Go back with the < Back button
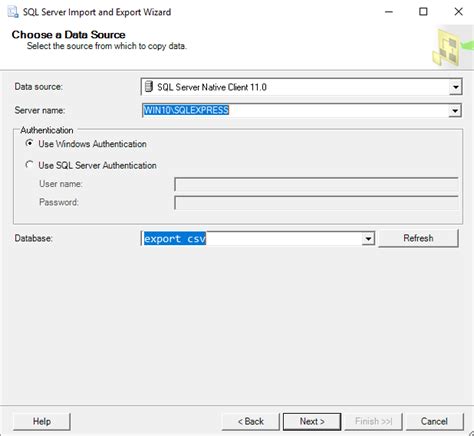474x436 pixels. [x=251, y=421]
